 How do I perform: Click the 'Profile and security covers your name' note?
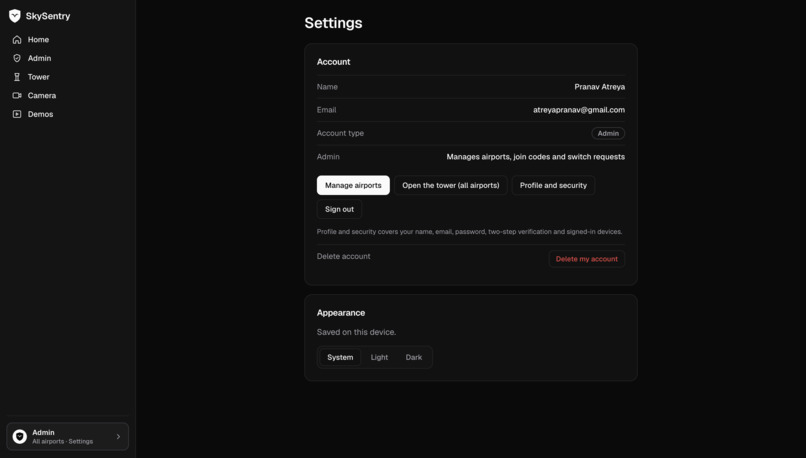469,232
